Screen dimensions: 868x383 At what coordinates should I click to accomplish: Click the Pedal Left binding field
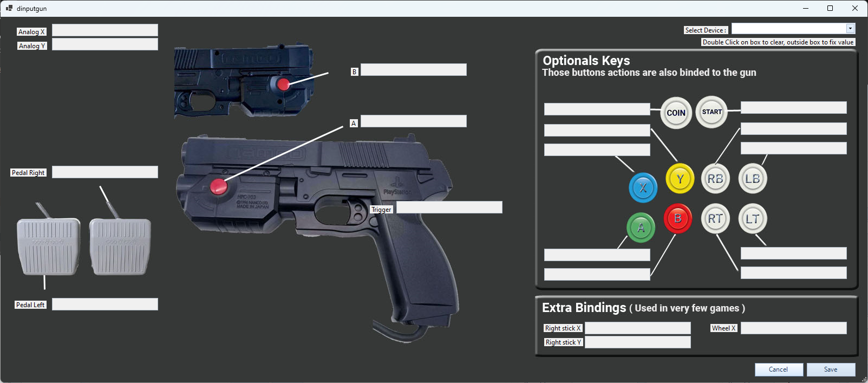click(x=105, y=304)
